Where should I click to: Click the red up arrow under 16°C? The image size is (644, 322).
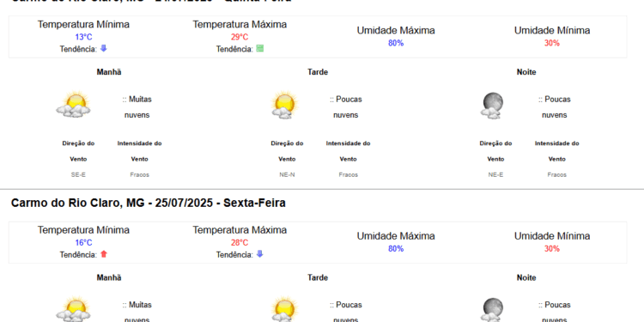pyautogui.click(x=104, y=254)
